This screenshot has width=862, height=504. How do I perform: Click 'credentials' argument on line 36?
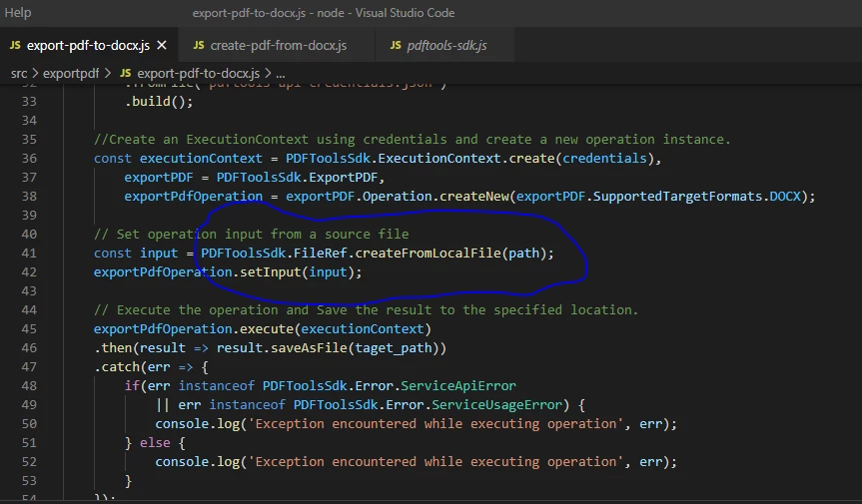tap(604, 159)
